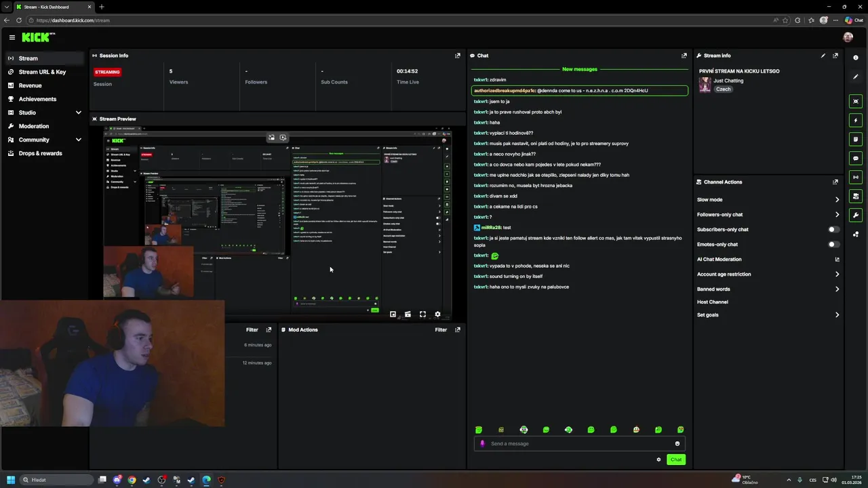Viewport: 868px width, 488px height.
Task: Edit stream info with the pencil icon
Action: click(823, 56)
